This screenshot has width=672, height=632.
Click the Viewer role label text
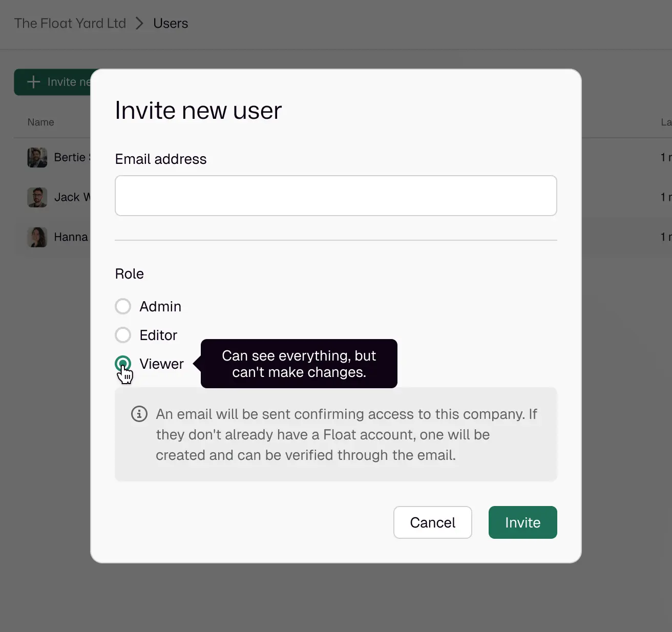pyautogui.click(x=161, y=364)
